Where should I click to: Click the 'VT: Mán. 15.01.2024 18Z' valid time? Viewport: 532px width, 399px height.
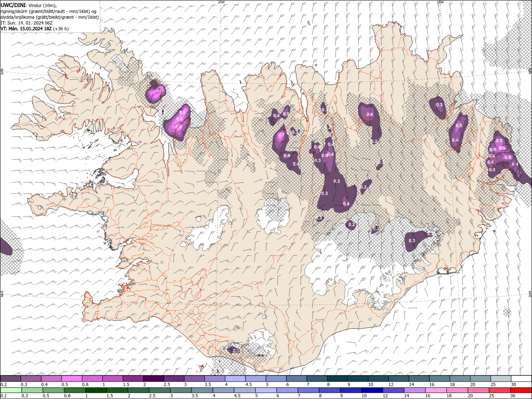[x=26, y=29]
